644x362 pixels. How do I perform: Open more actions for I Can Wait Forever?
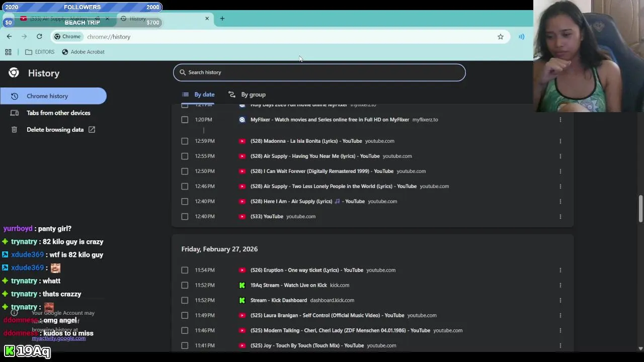point(560,171)
